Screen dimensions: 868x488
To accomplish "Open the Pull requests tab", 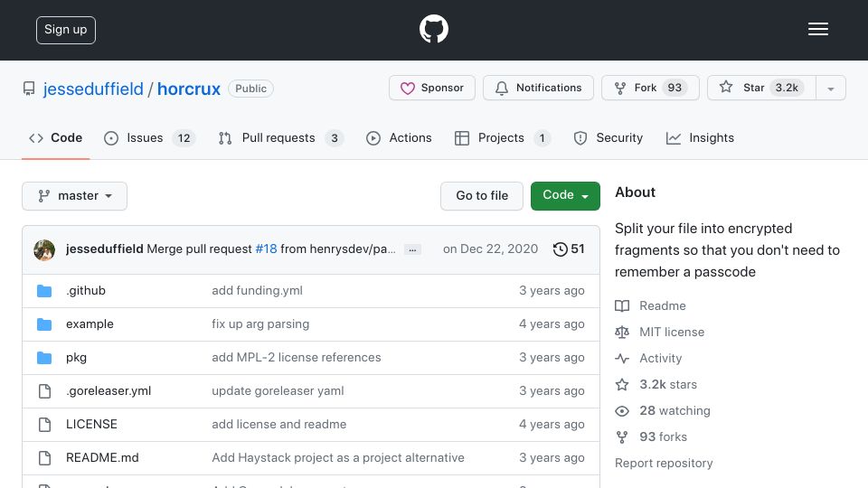I will tap(280, 137).
